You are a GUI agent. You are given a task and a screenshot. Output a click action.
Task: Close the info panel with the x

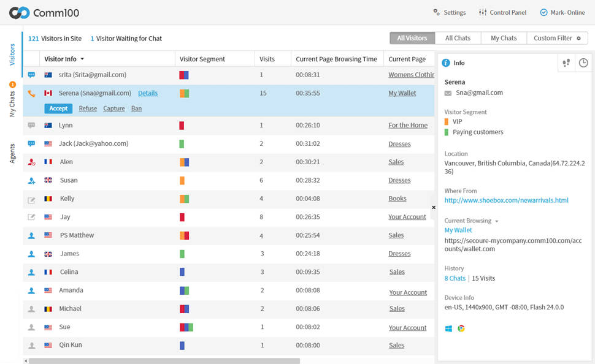coord(434,208)
